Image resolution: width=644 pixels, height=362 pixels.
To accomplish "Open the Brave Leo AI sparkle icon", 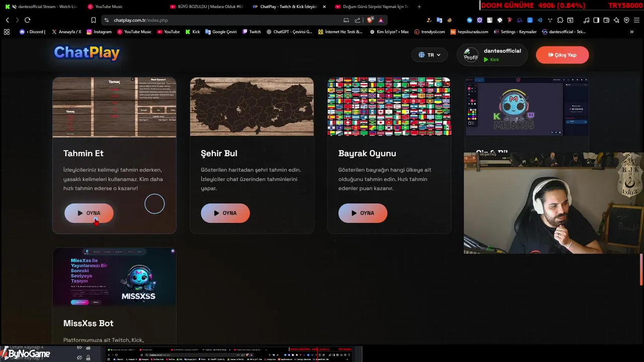I will point(616,20).
